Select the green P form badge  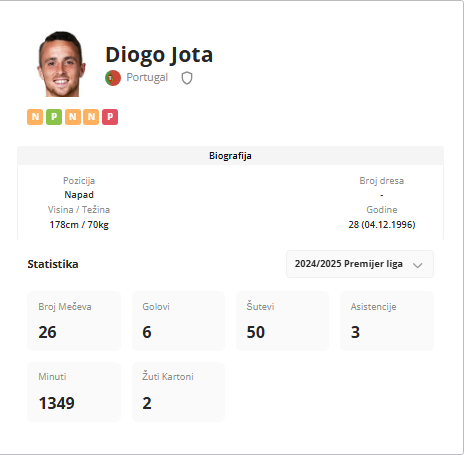[x=54, y=117]
